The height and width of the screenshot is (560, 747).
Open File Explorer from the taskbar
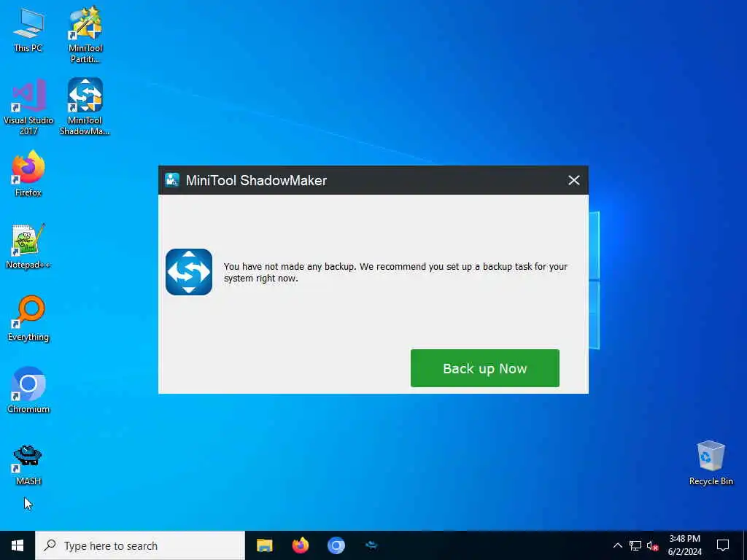pos(264,545)
